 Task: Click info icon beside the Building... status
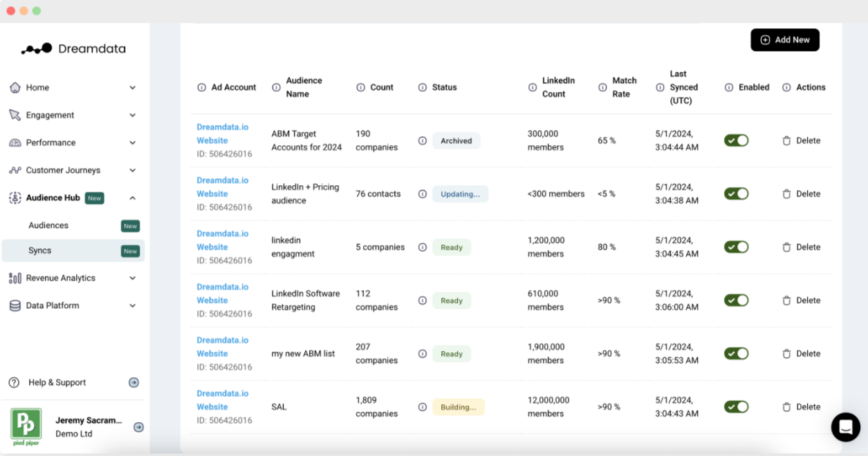tap(423, 407)
